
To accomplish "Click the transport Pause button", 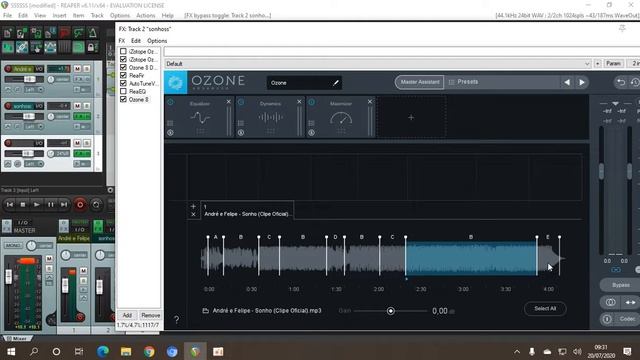I will point(51,204).
